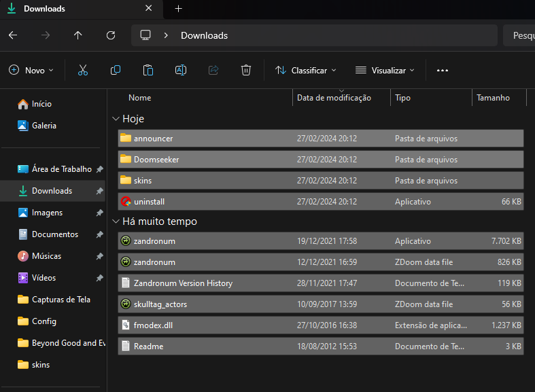
Task: Open a new tab with the plus button
Action: pos(179,9)
